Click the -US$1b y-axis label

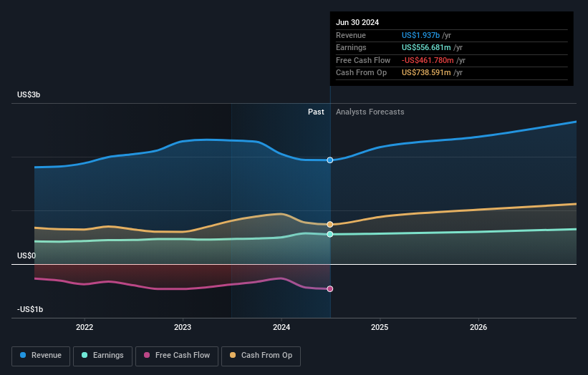(30, 309)
